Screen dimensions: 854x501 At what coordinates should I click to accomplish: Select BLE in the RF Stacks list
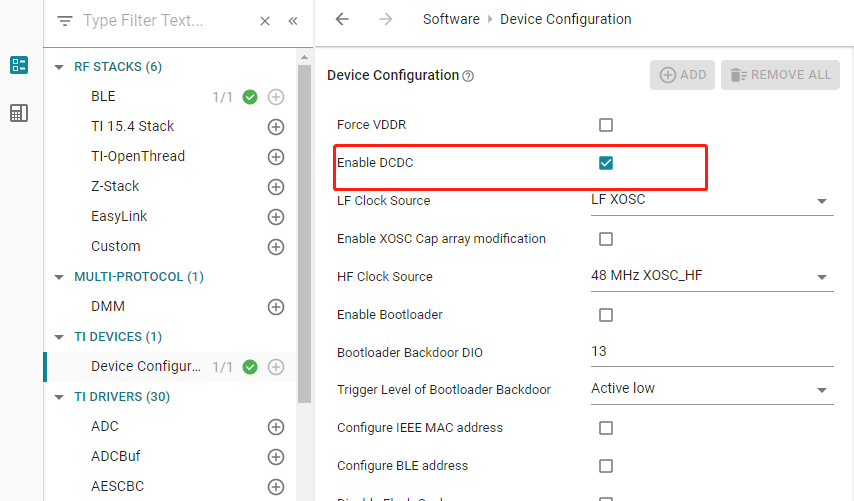tap(103, 97)
